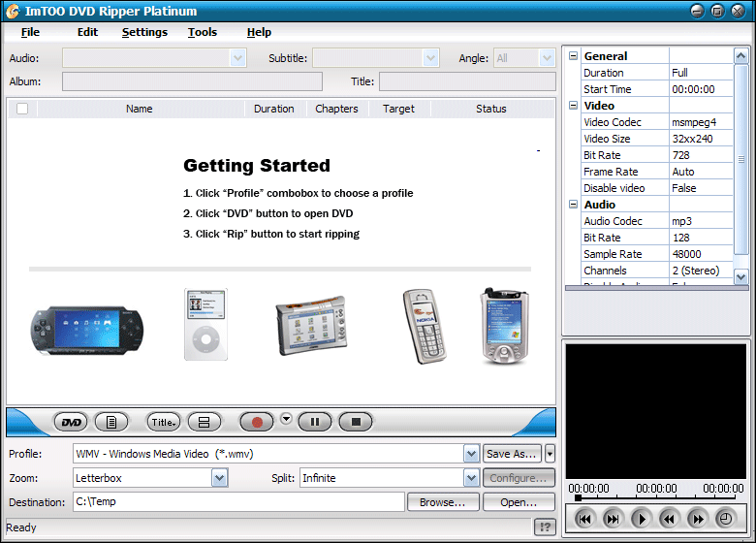The image size is (756, 543).
Task: Open the Profile combobox dropdown
Action: [x=471, y=453]
